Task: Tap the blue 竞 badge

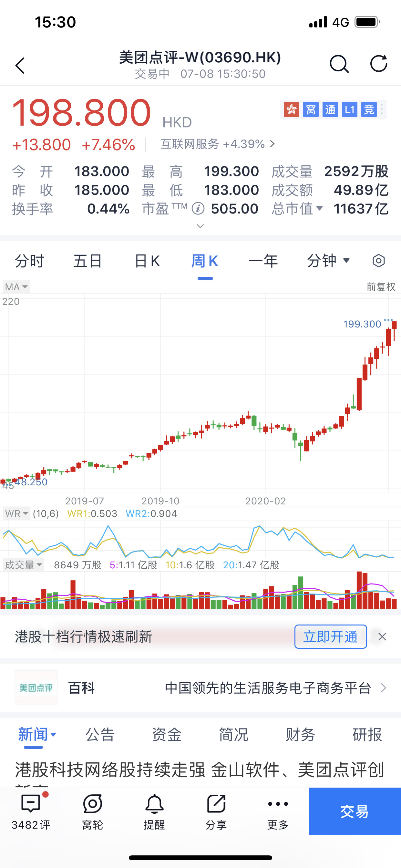Action: pyautogui.click(x=369, y=109)
